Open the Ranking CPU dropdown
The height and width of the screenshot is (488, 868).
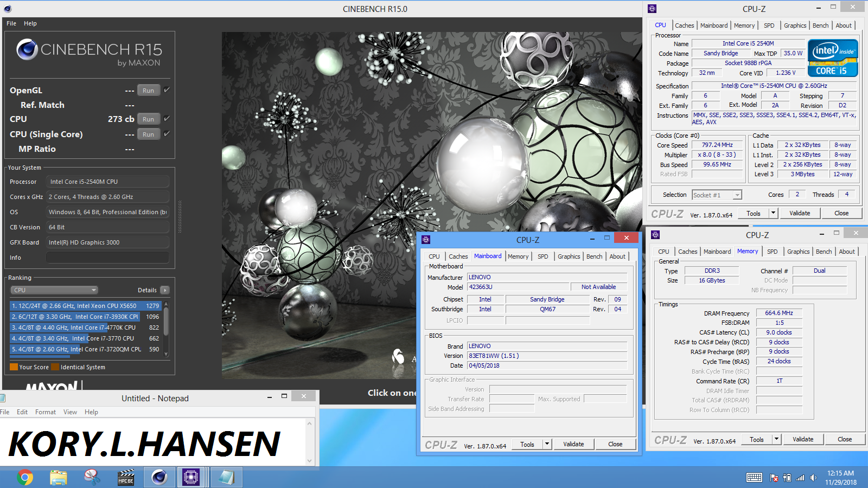54,290
